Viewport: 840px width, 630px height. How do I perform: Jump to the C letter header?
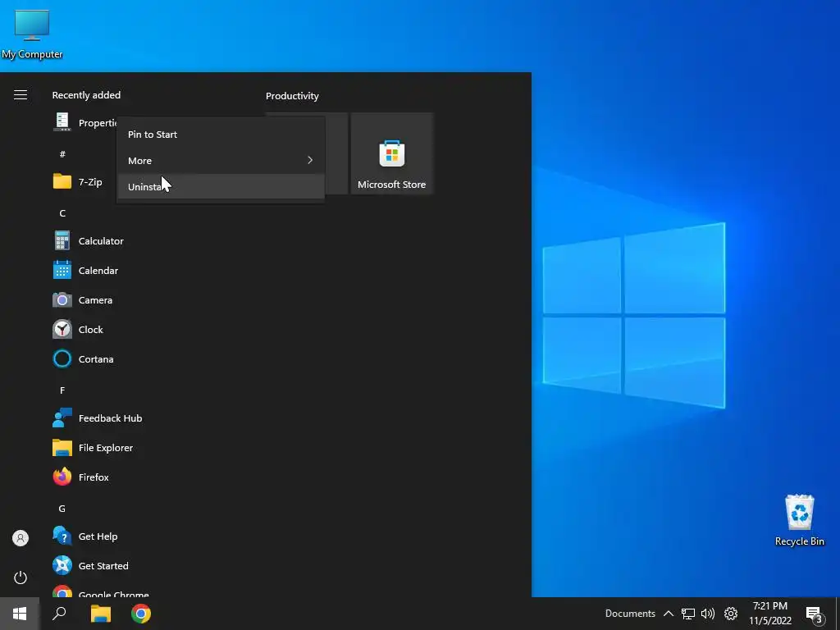[x=62, y=212]
